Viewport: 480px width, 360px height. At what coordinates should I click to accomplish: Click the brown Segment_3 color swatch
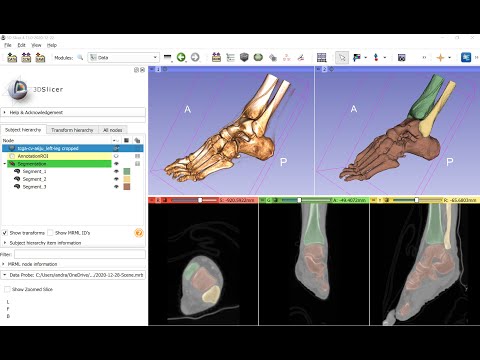127,187
